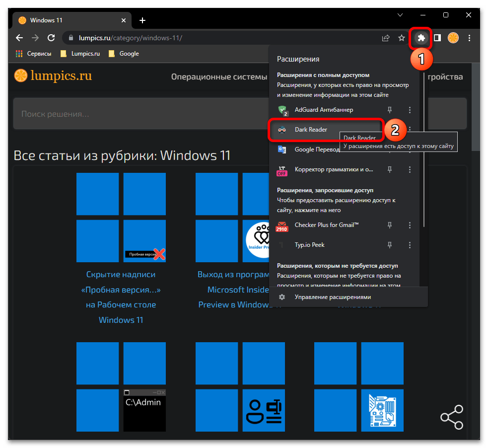Screen dimensions: 488x448
Task: Open the Chrome three-dot main menu
Action: [x=469, y=38]
